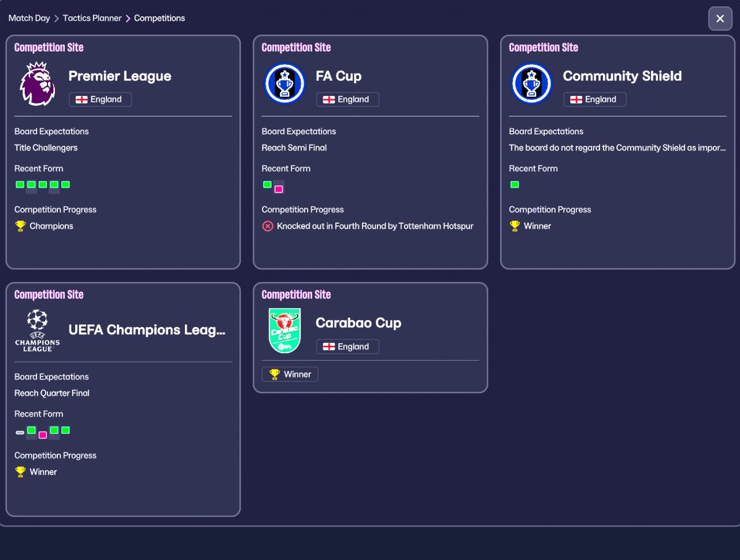Select the Competitions breadcrumb
740x560 pixels.
tap(160, 18)
